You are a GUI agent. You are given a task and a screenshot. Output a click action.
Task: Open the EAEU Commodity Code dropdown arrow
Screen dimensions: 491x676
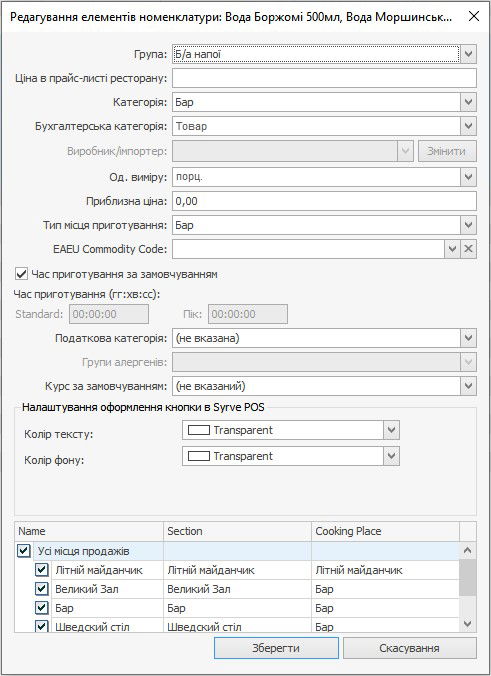(x=452, y=249)
